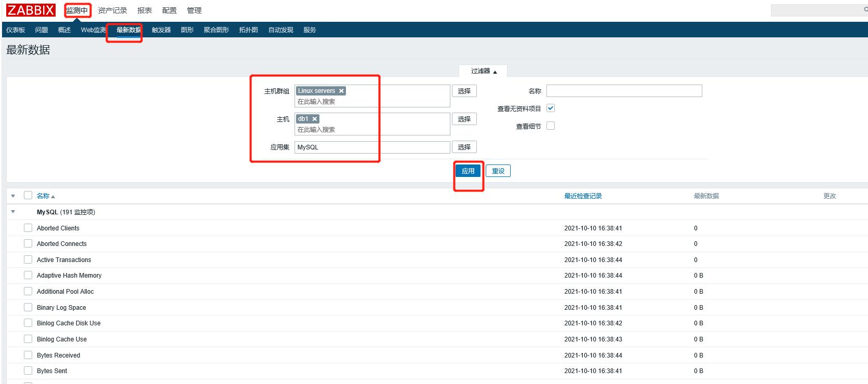
Task: Check the Binlog Cache Use row checkbox
Action: [28, 339]
